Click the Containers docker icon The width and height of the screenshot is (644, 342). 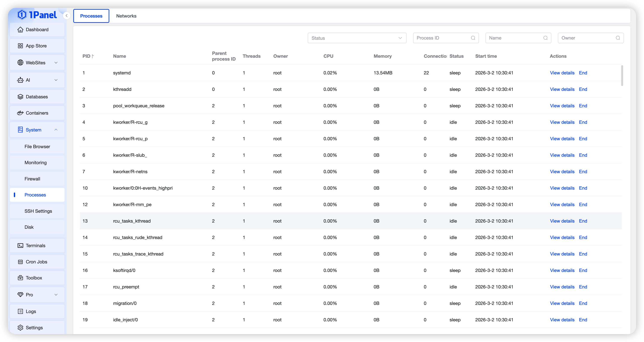coord(20,113)
